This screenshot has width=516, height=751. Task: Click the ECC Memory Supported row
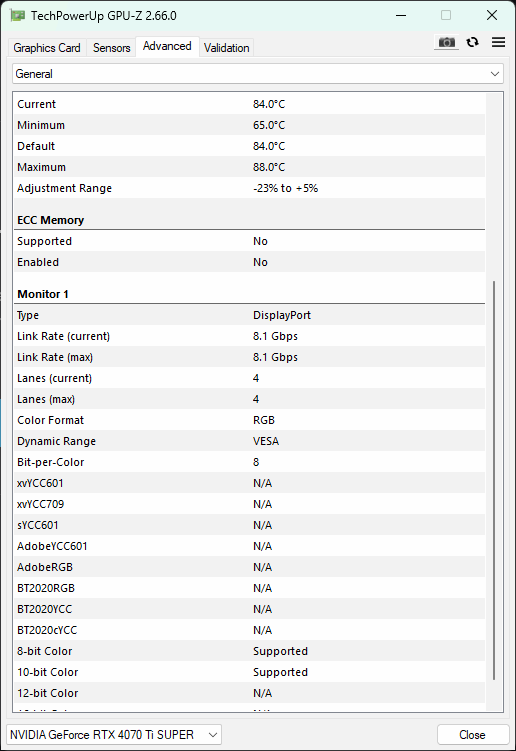click(250, 241)
